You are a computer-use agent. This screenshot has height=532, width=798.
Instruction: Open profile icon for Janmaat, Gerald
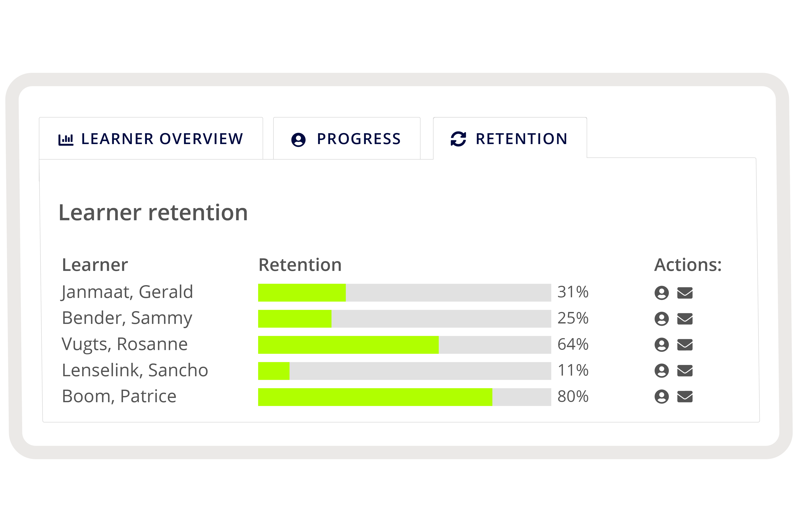pyautogui.click(x=661, y=293)
